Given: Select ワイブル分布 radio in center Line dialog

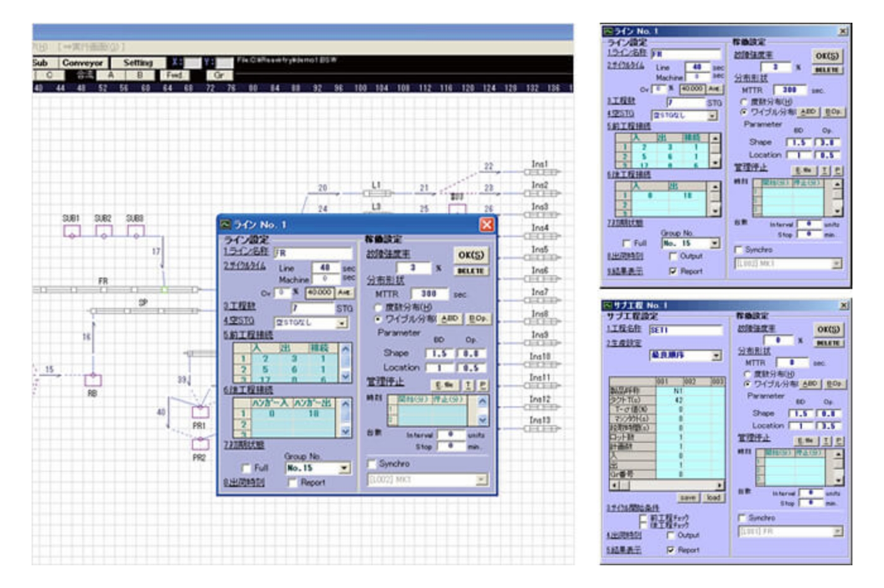Looking at the screenshot, I should coord(379,319).
